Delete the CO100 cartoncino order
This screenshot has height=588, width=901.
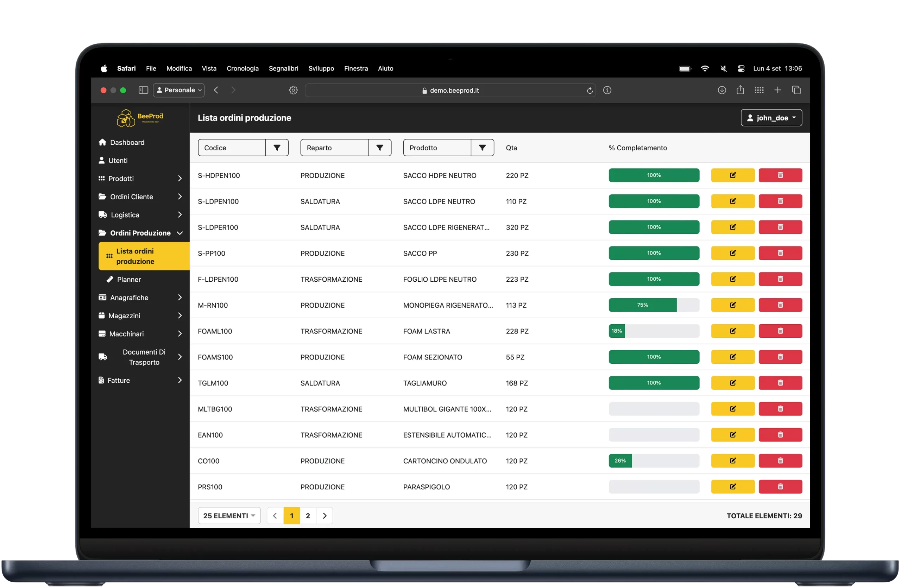point(780,461)
